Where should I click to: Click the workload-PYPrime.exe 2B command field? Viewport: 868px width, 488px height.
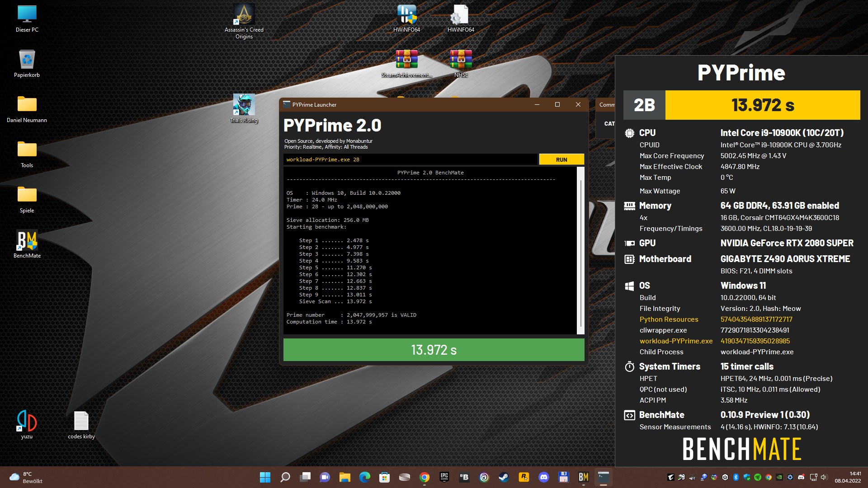(410, 160)
